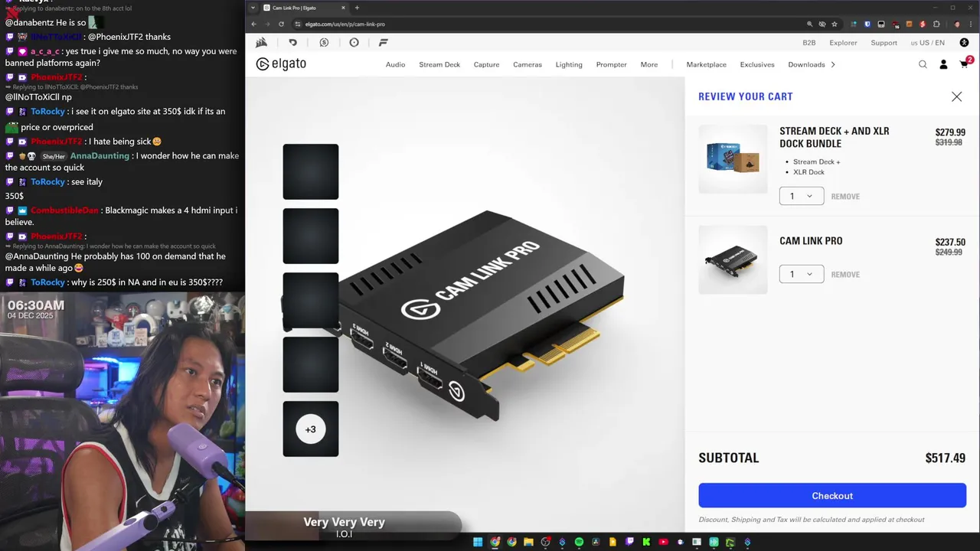The height and width of the screenshot is (551, 980).
Task: Click the CAM LINK PRO cart item title
Action: pyautogui.click(x=811, y=240)
